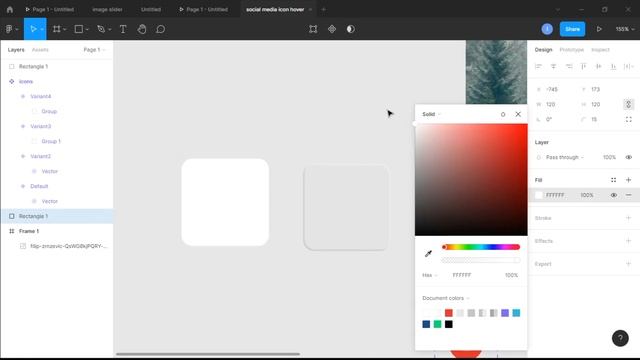Open the 155% zoom dropdown
640x360 pixels.
click(x=625, y=29)
